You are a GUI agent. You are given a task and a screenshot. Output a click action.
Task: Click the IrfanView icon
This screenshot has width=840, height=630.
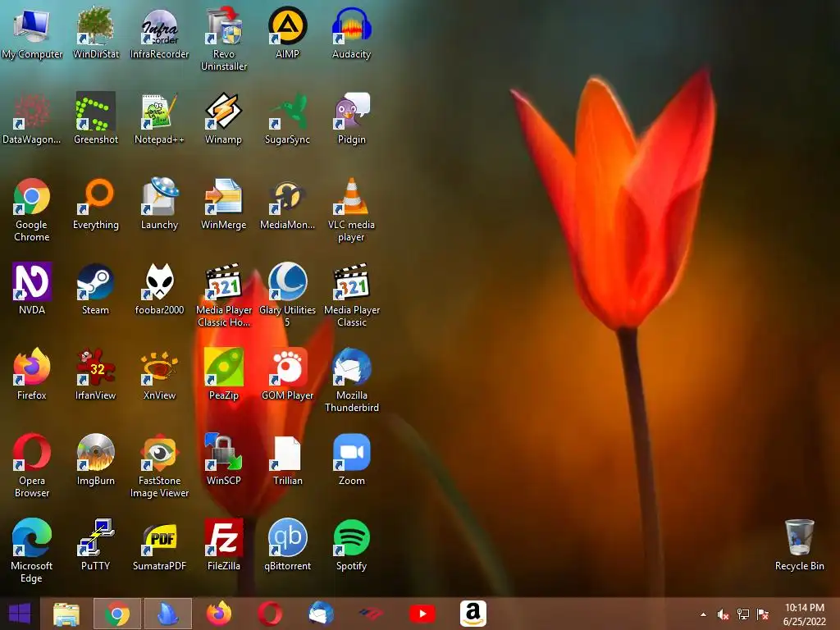pyautogui.click(x=96, y=374)
